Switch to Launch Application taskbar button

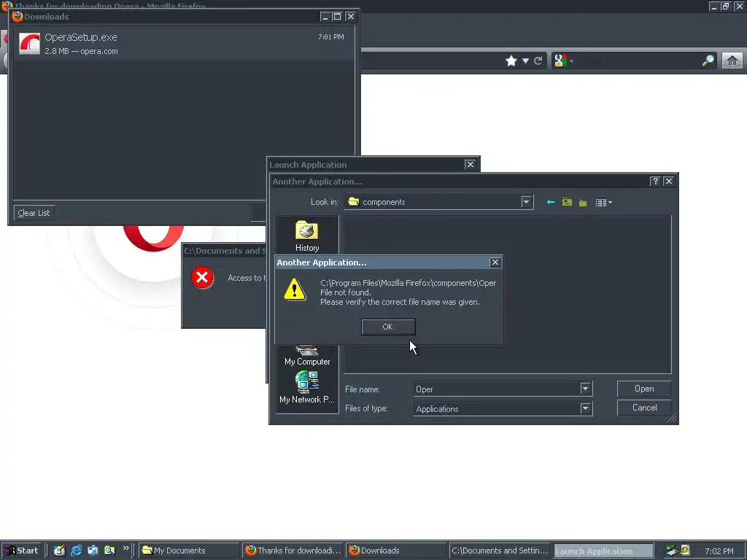[602, 551]
